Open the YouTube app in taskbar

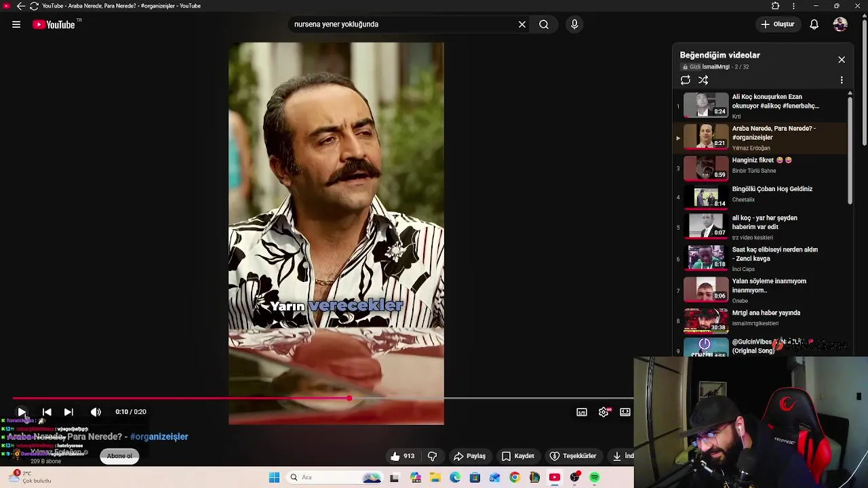coord(555,478)
